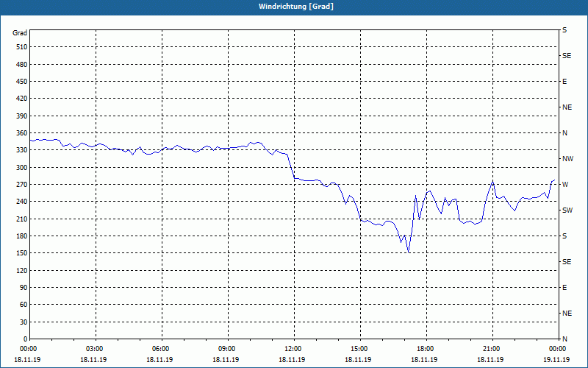The image size is (588, 368).
Task: Click the 19.11.19 date label
Action: point(556,360)
